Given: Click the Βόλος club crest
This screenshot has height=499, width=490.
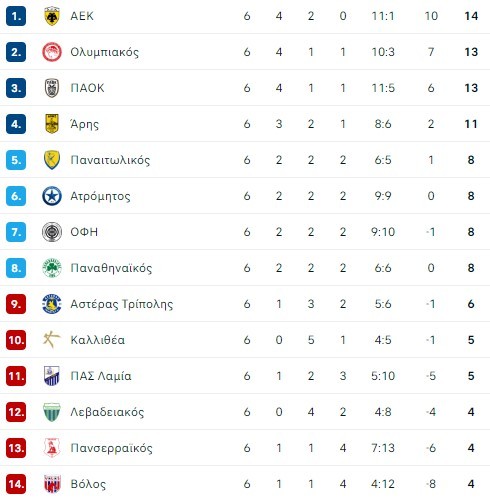Looking at the screenshot, I should tap(52, 484).
